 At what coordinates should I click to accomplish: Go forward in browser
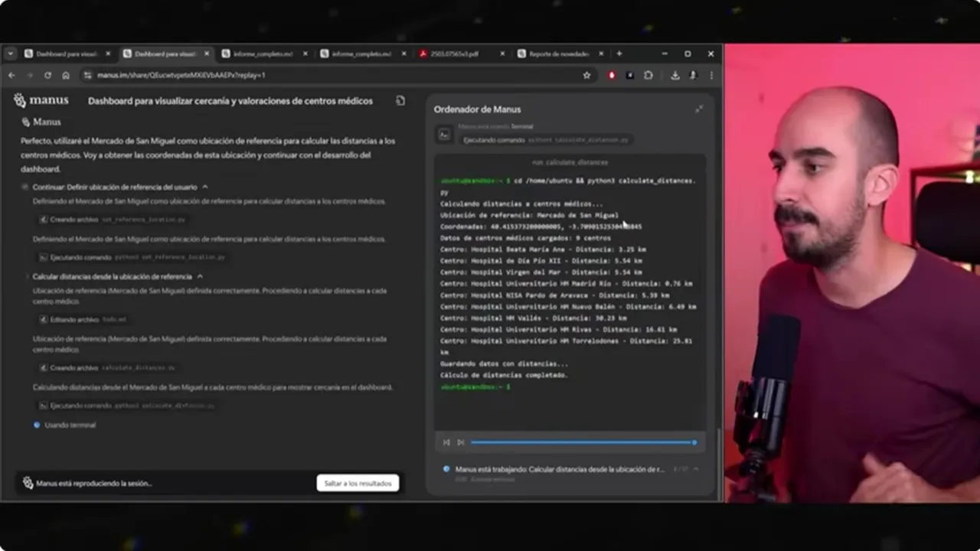pyautogui.click(x=30, y=75)
